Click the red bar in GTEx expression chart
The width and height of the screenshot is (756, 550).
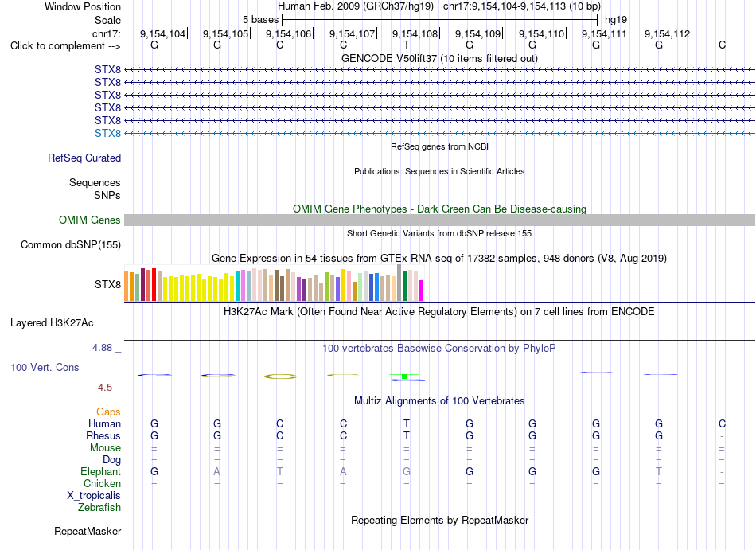click(154, 284)
